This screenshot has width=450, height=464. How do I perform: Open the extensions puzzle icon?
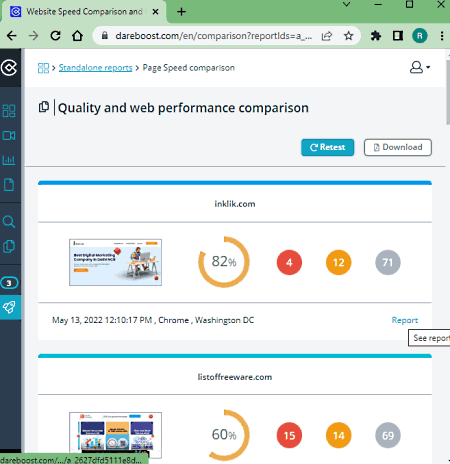376,36
